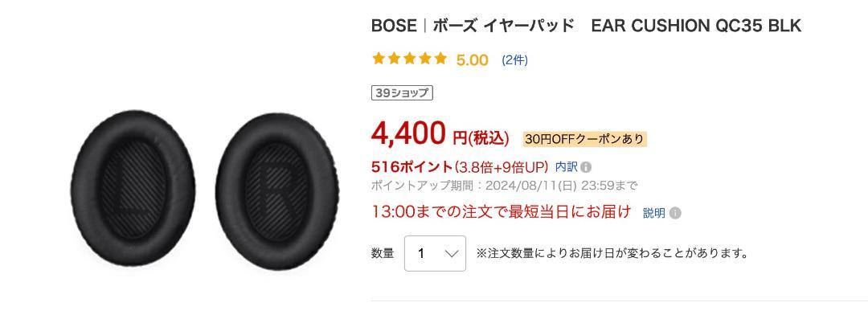Click the info icon beside 説明
Screen dimensions: 868x315
(x=675, y=213)
